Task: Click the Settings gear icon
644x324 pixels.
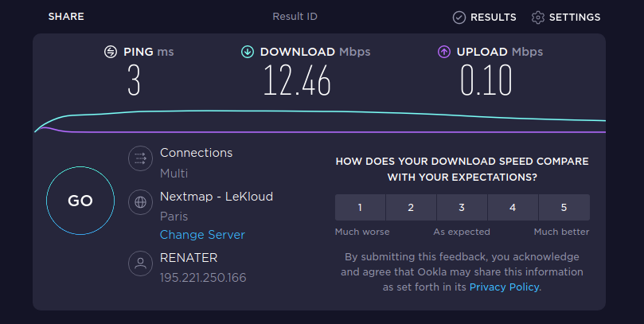Action: coord(537,18)
